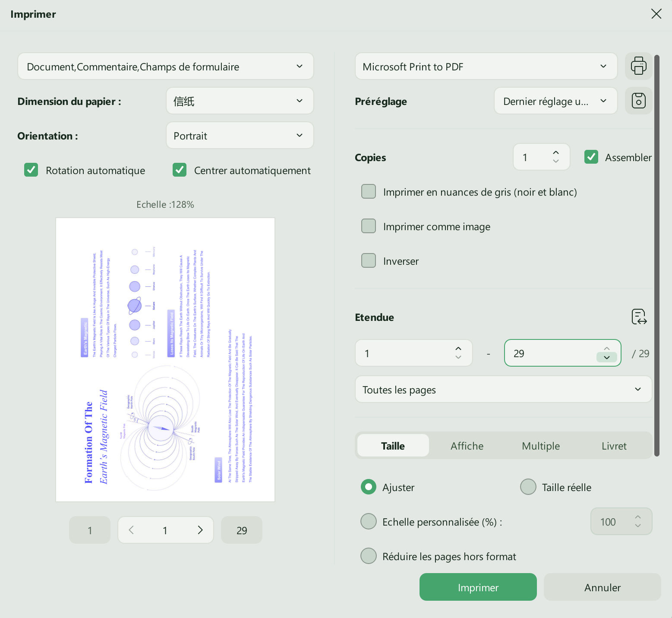Screen dimensions: 672x618
Task: Switch to Taille tab
Action: pos(393,445)
